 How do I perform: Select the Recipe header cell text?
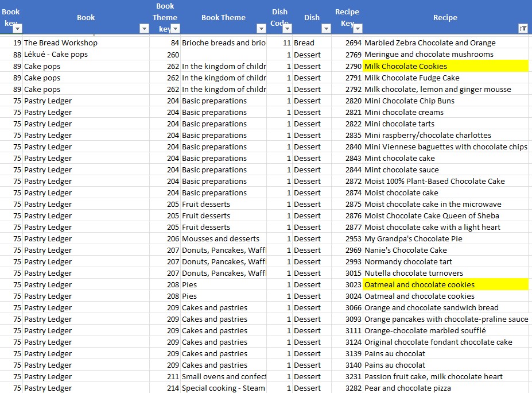(445, 17)
